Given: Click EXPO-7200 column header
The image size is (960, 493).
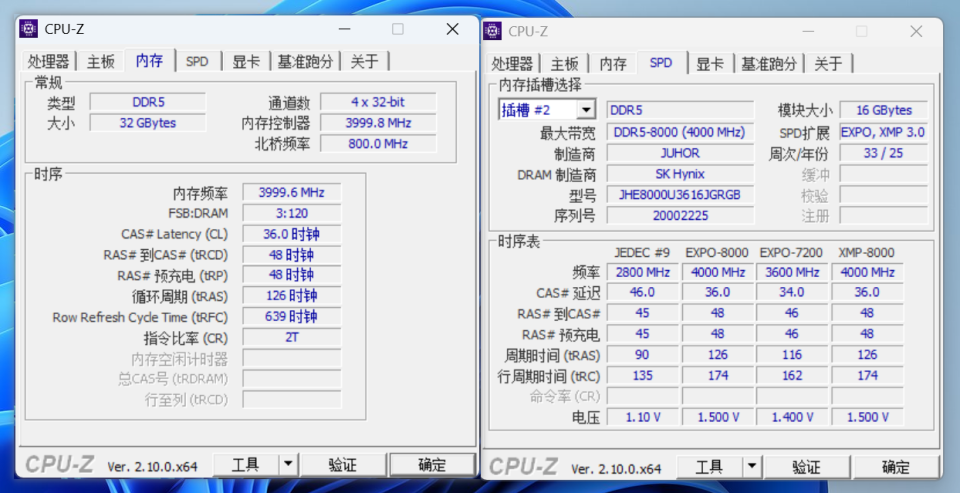Looking at the screenshot, I should pos(792,253).
